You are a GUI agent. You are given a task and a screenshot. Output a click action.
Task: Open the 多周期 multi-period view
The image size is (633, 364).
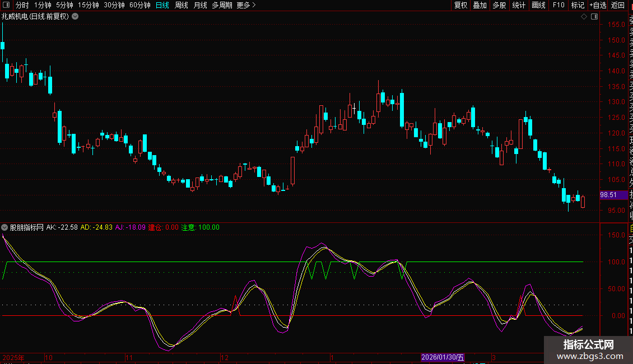click(x=222, y=5)
